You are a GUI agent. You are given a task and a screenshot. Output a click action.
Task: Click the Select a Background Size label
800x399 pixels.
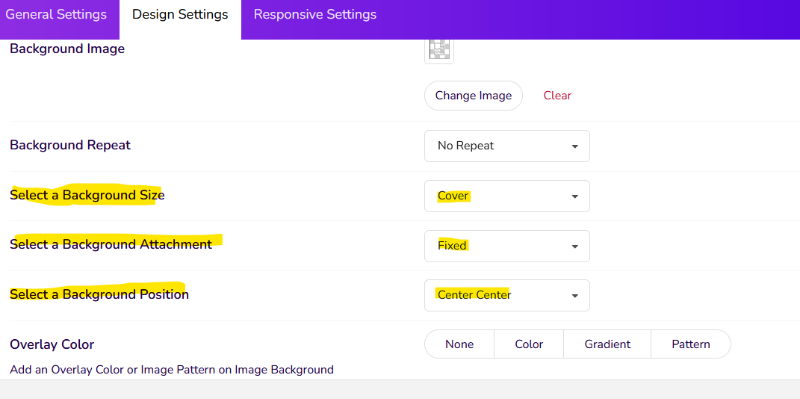click(87, 195)
